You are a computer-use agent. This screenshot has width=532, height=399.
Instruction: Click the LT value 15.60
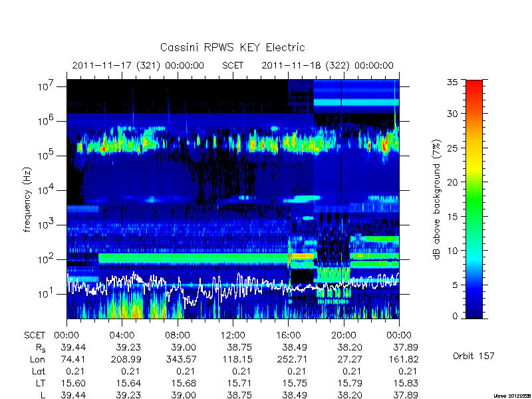click(x=73, y=384)
